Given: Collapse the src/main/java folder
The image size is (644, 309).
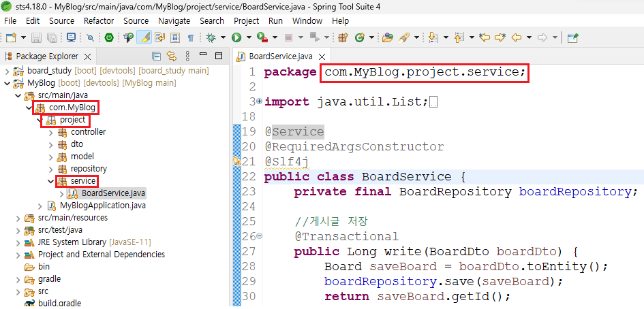Looking at the screenshot, I should point(18,95).
